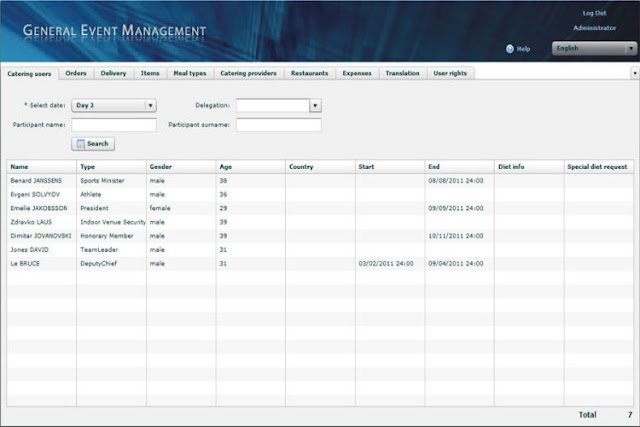Open the Meal types tab
This screenshot has height=427, width=640.
[x=190, y=73]
